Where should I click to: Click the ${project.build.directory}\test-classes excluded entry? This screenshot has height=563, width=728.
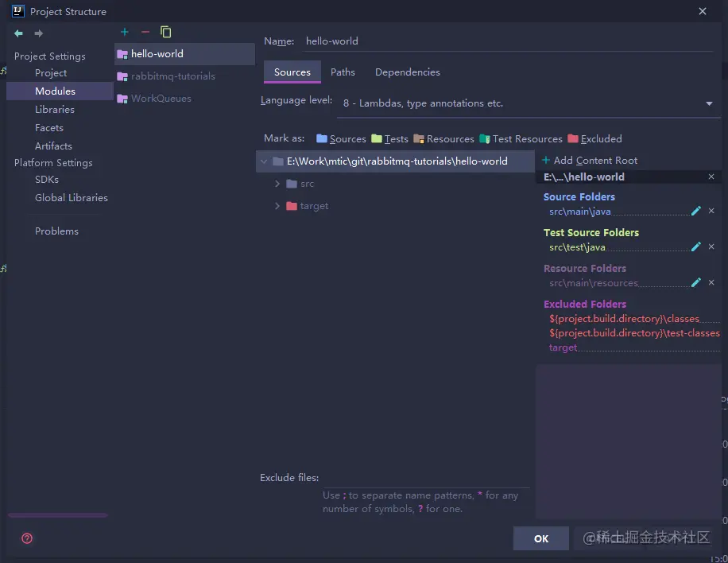tap(634, 333)
